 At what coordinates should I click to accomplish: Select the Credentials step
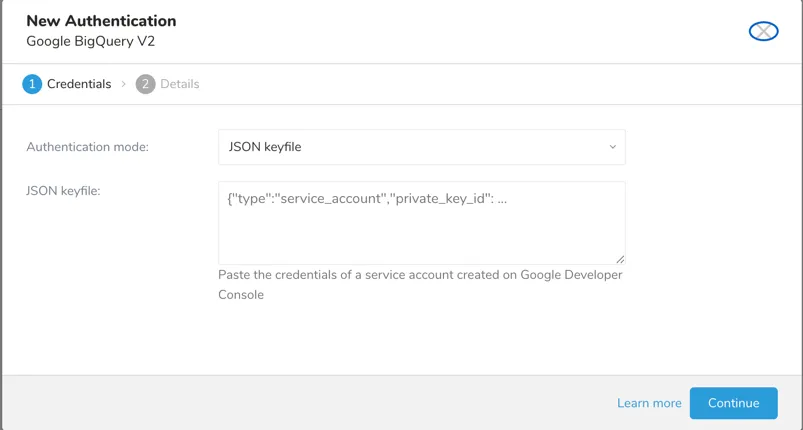[x=67, y=84]
